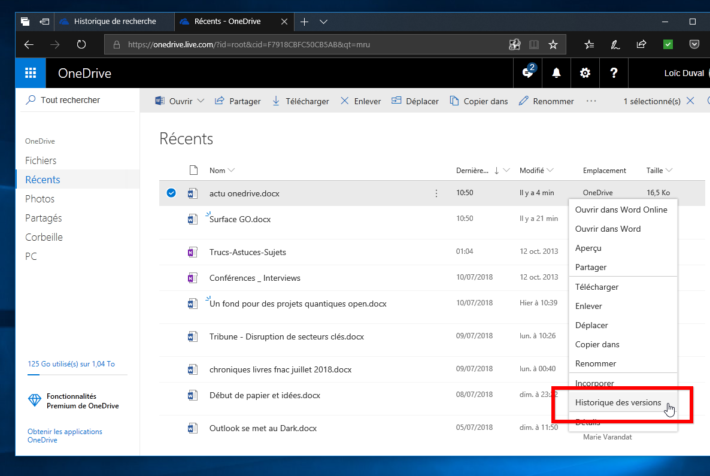
Task: Go back with the browser back arrow
Action: click(x=29, y=44)
